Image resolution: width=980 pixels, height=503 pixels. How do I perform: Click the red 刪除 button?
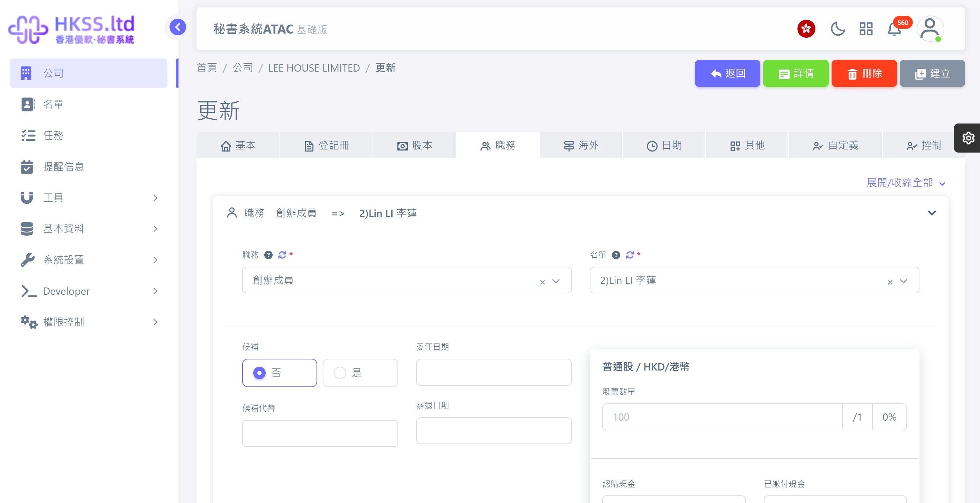click(864, 73)
